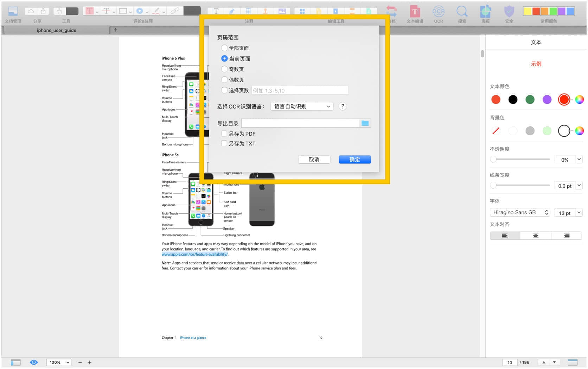Image resolution: width=588 pixels, height=369 pixels.
Task: Click the opacity slider handle
Action: point(493,159)
